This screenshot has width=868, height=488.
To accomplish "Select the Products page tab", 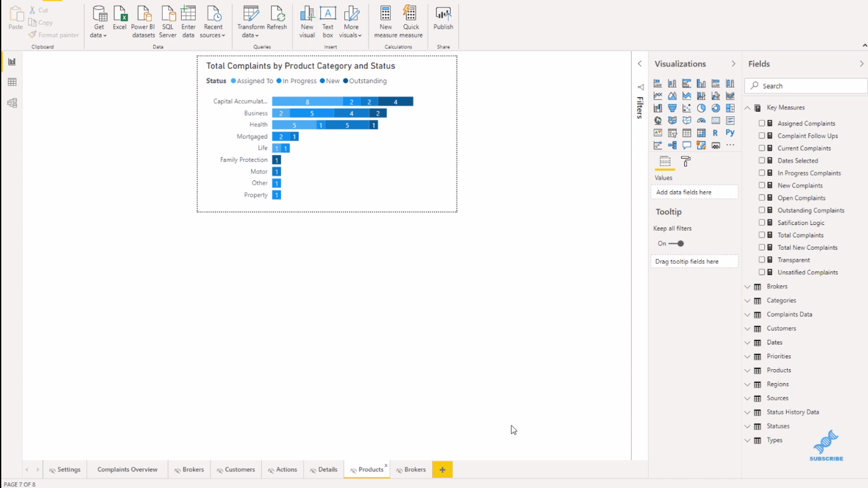I will [367, 470].
